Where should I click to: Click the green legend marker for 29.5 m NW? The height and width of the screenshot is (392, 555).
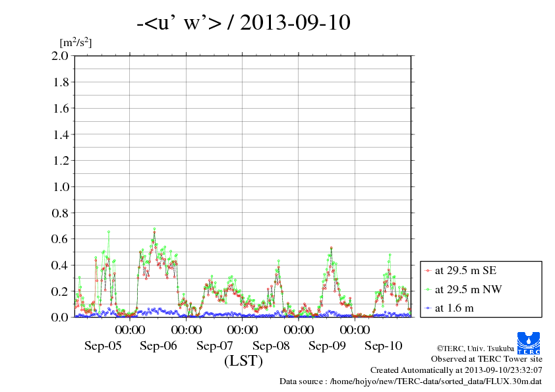[x=428, y=290]
